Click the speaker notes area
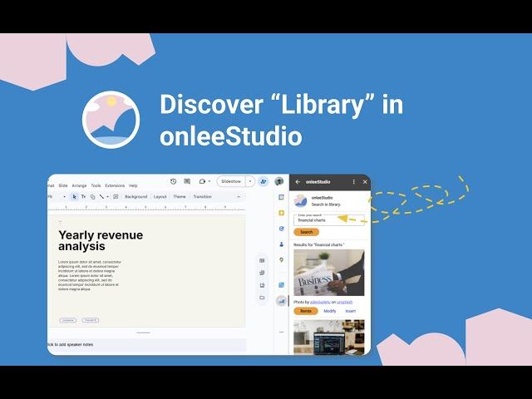The image size is (532, 399). [147, 344]
